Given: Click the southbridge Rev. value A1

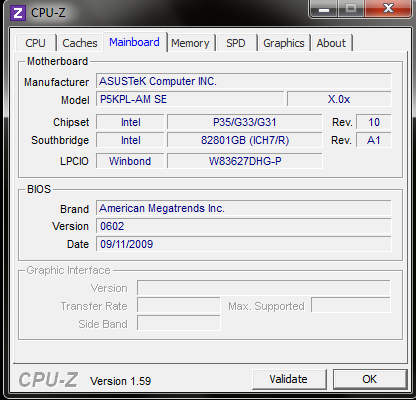Looking at the screenshot, I should point(374,140).
